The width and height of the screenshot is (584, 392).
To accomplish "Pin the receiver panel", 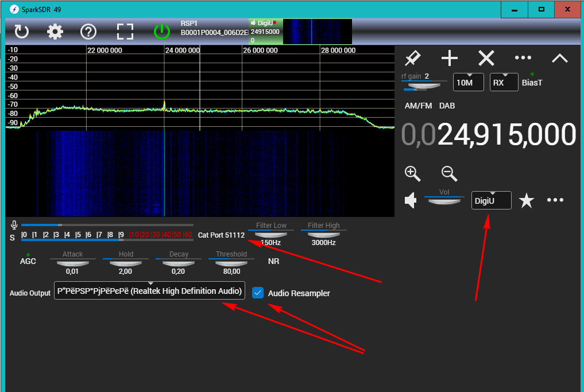I will point(412,58).
